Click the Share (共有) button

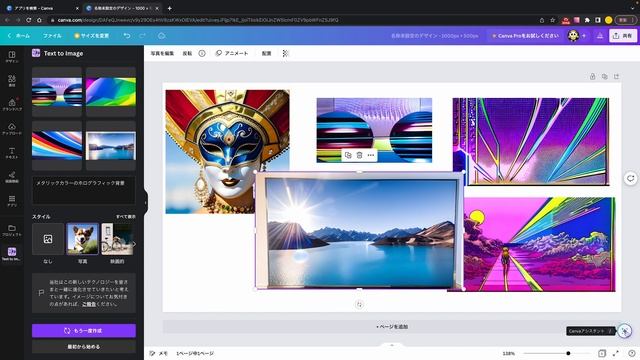pos(623,36)
